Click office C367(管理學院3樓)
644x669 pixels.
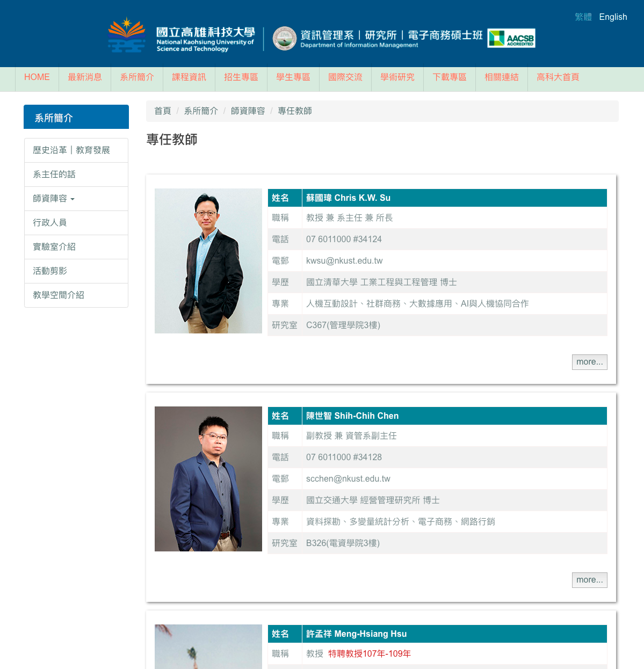(x=343, y=325)
